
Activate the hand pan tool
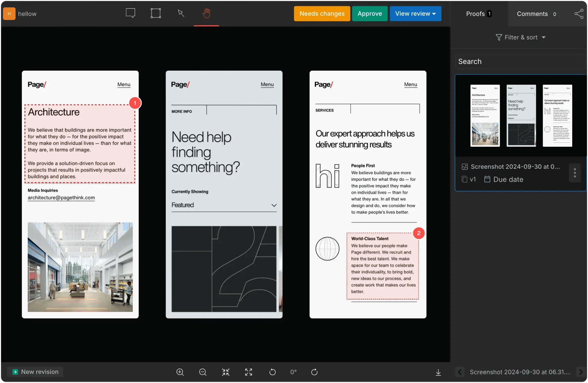tap(206, 13)
